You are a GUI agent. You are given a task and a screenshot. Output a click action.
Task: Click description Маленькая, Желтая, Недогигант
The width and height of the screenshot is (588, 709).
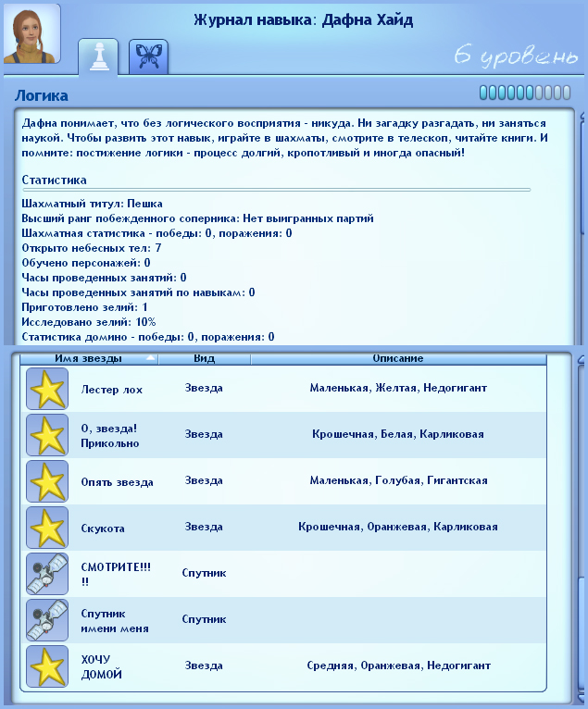(x=398, y=388)
